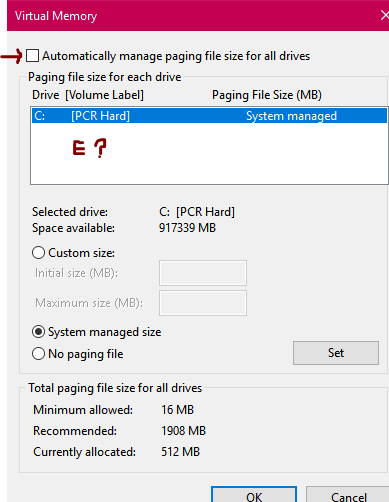Choose the No paging file option
Screen dimensions: 389x502
coord(38,354)
